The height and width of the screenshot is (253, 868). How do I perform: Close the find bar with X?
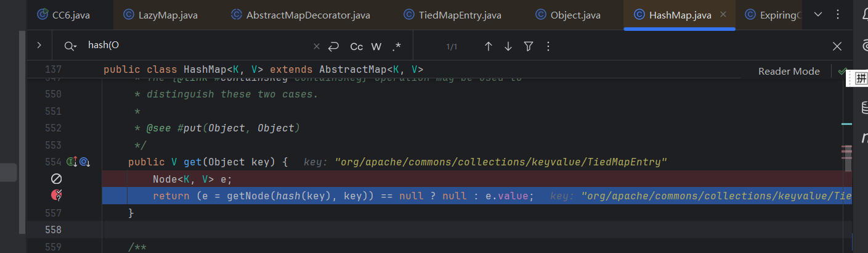tap(837, 46)
